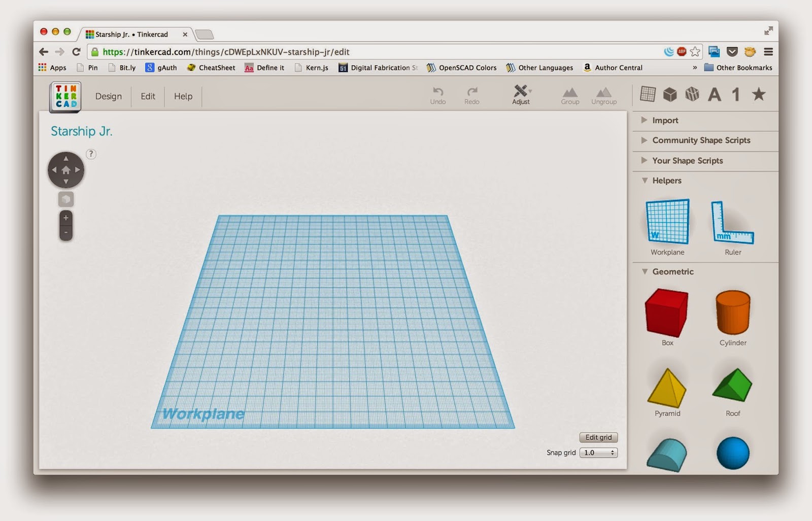Viewport: 812px width, 521px height.
Task: Open the letter A shapes category
Action: (715, 94)
